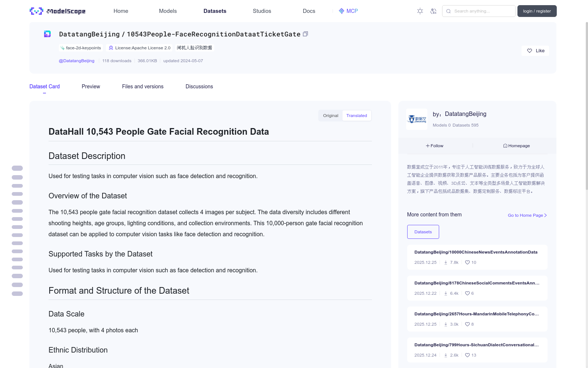Click the 'Models 0' publisher stat
Viewport: 588px width, 368px height.
click(442, 125)
